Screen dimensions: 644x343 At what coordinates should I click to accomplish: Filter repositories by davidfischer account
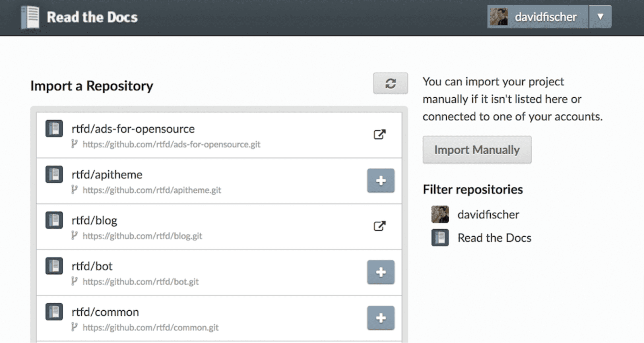488,214
